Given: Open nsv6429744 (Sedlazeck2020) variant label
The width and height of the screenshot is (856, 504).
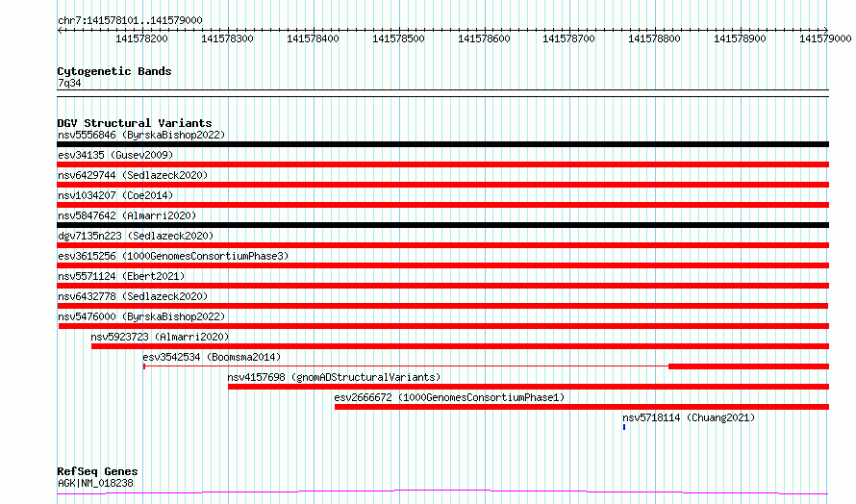Looking at the screenshot, I should tap(133, 175).
